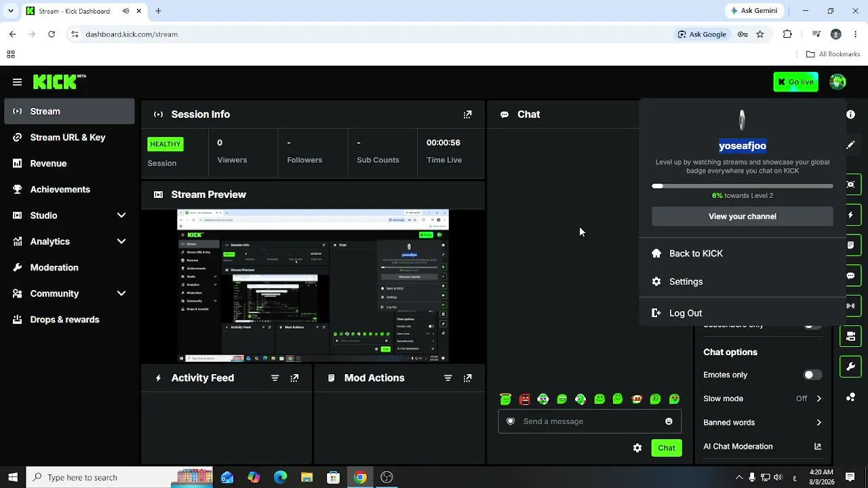
Task: Click Ask Google in address bar
Action: click(702, 34)
